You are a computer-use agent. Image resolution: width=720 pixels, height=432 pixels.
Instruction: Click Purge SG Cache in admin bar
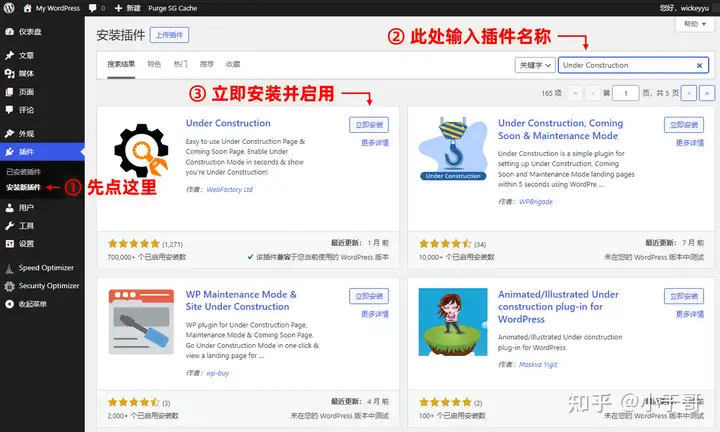tap(173, 8)
